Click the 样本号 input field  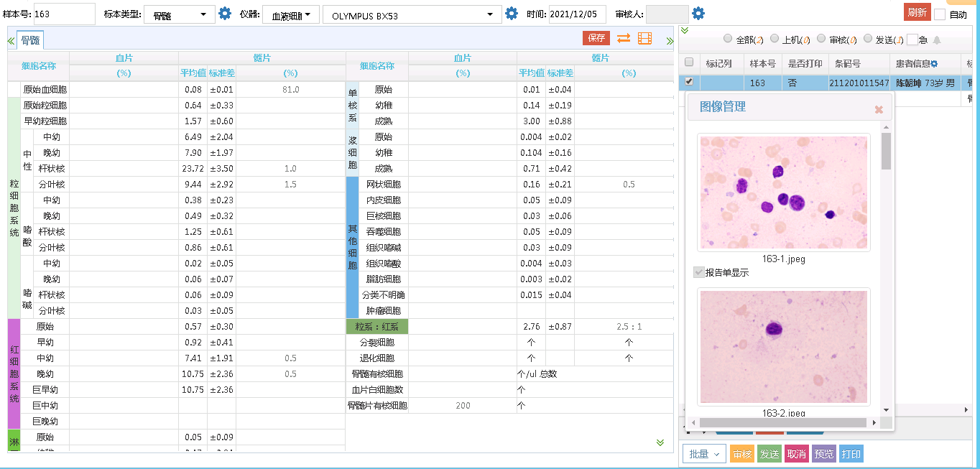(64, 14)
